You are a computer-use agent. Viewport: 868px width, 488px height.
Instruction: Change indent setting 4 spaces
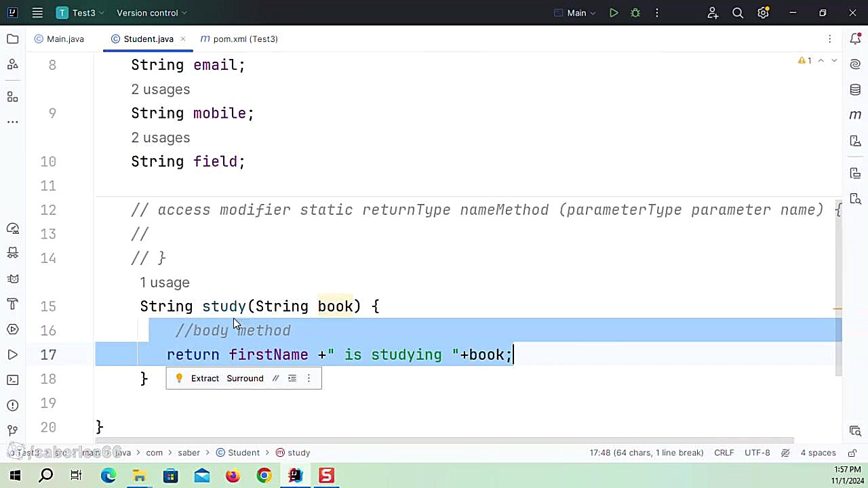[x=818, y=453]
